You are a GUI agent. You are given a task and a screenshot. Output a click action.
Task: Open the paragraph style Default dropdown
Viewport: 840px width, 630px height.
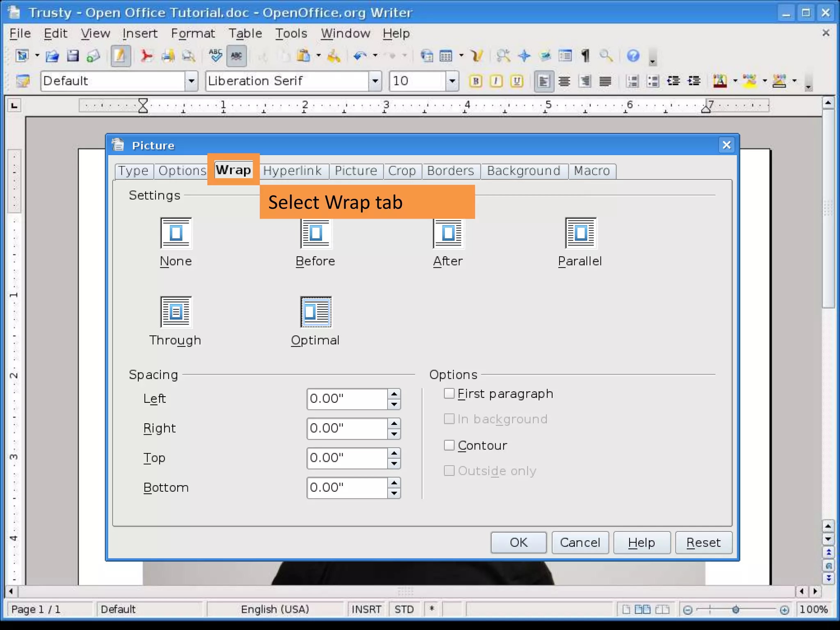tap(191, 81)
